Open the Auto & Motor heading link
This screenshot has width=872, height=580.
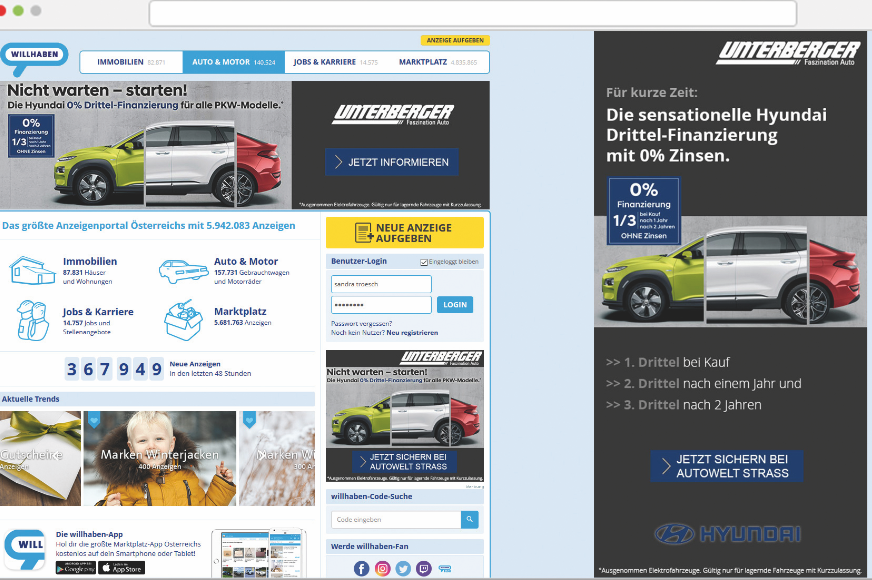click(x=246, y=261)
